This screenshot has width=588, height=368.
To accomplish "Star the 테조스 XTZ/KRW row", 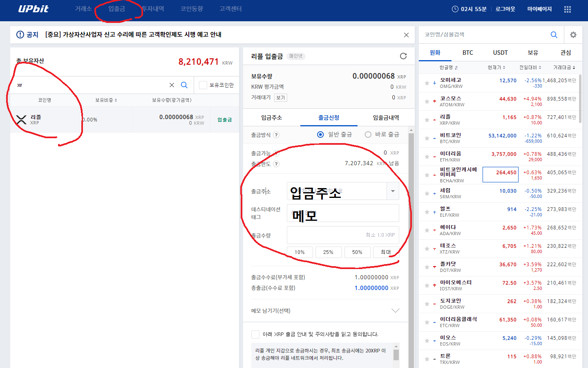I will pyautogui.click(x=427, y=249).
